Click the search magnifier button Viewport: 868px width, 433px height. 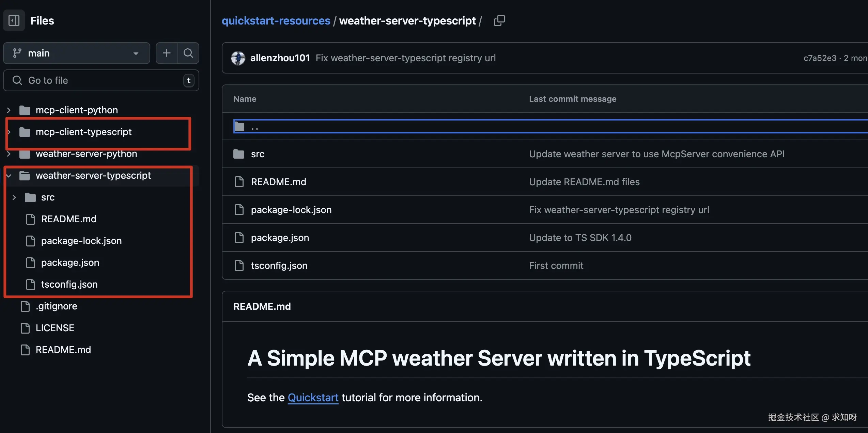click(188, 53)
